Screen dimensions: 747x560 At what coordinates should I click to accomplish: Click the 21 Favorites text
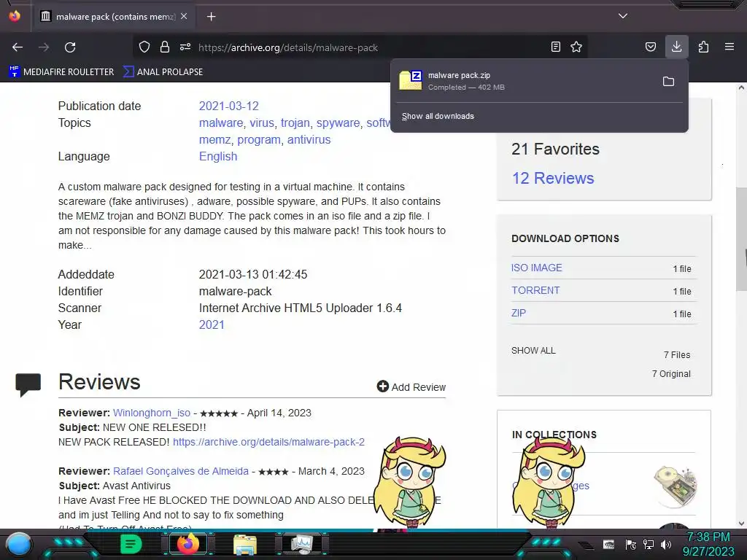[x=555, y=149]
